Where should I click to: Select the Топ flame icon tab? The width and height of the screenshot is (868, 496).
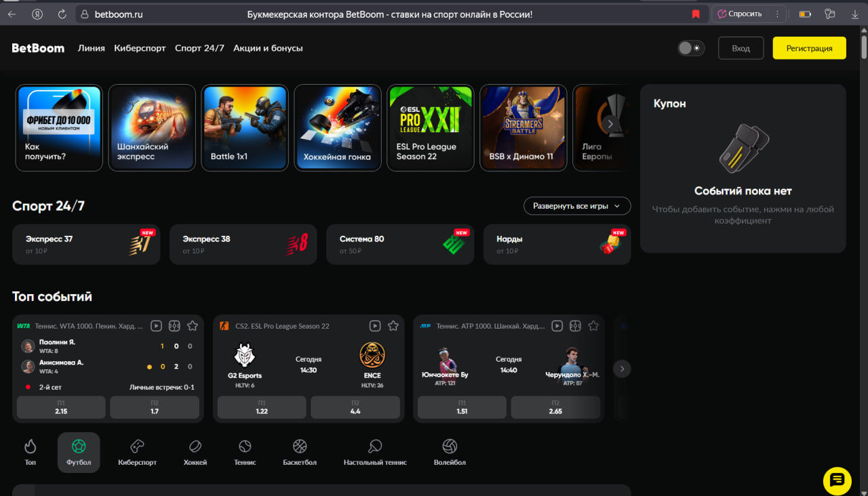[x=30, y=452]
